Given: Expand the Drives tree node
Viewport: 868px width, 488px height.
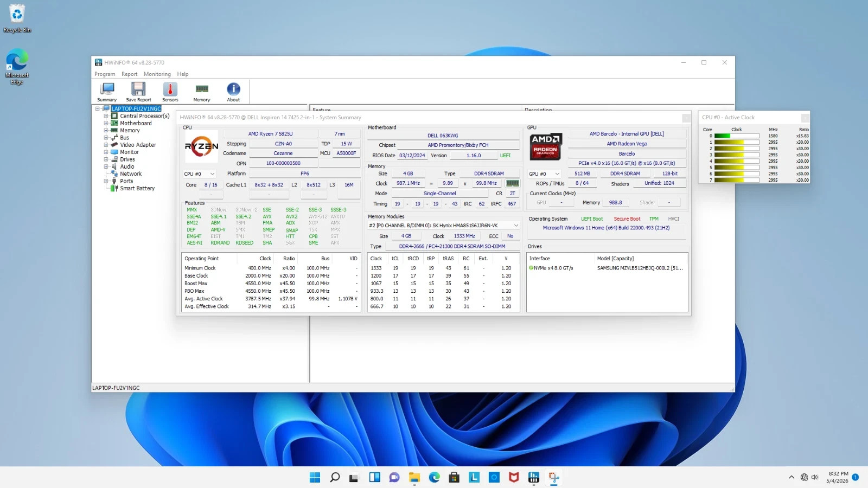Looking at the screenshot, I should point(106,159).
